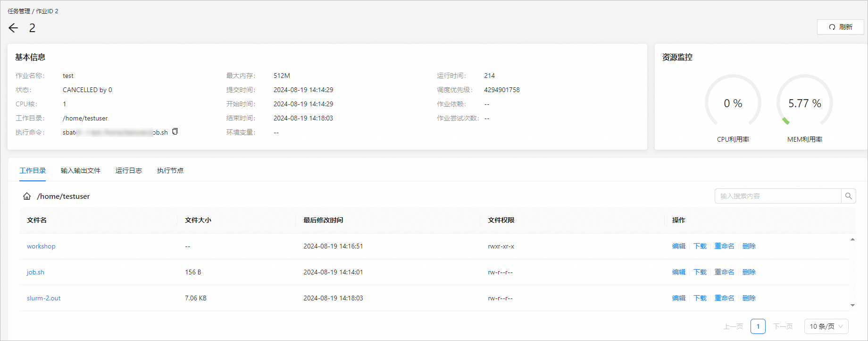Click the 任务管理 breadcrumb link
This screenshot has height=341, width=868.
coord(19,11)
